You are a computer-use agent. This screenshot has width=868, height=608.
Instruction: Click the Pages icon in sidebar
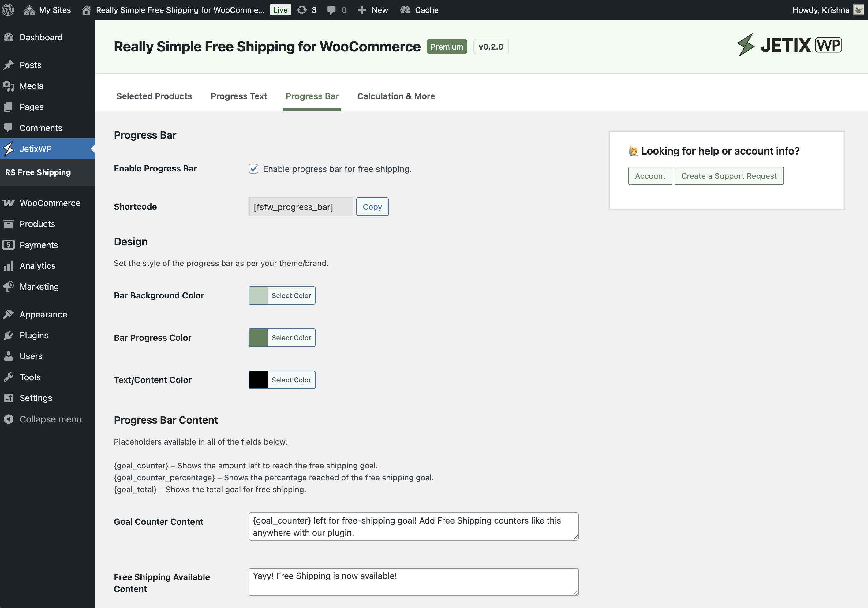click(x=9, y=107)
